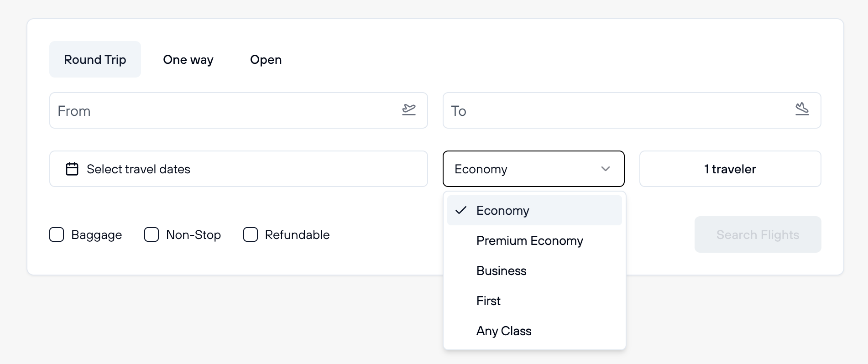Click the landing plane icon in To field
Image resolution: width=868 pixels, height=364 pixels.
(802, 110)
